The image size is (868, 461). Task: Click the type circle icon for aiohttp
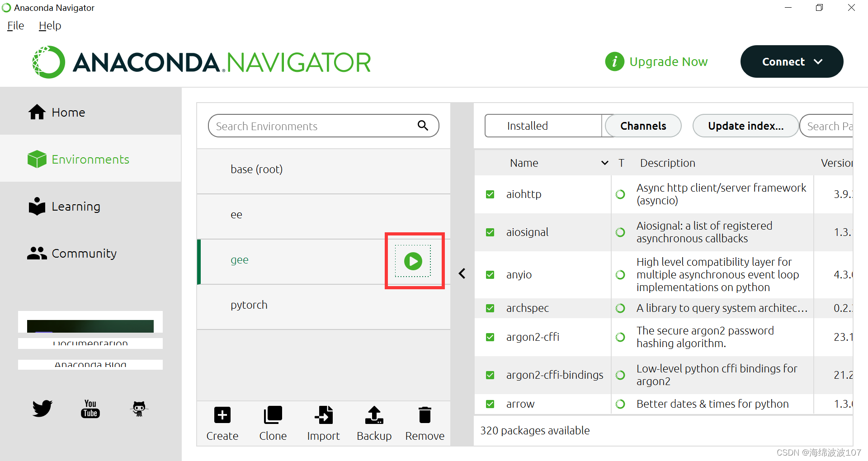620,194
